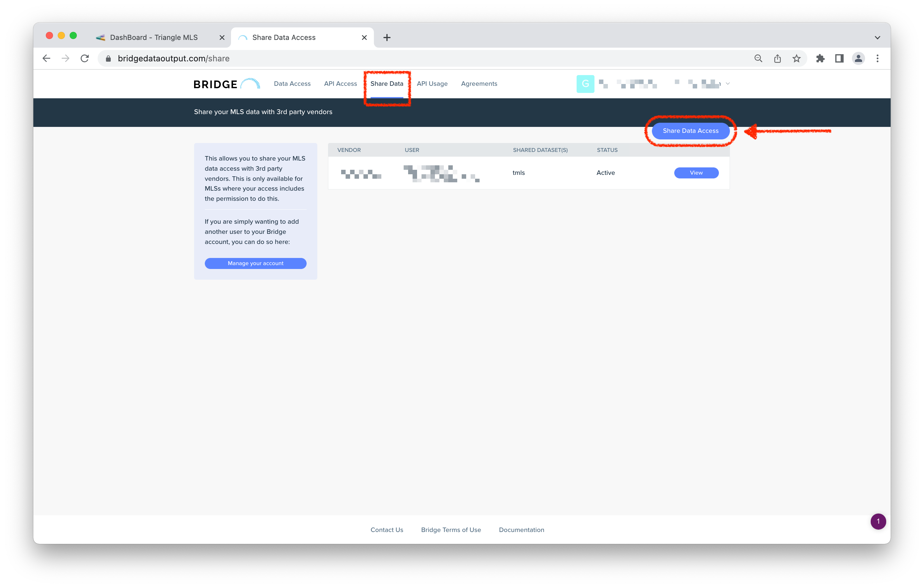Open Bridge Terms of Use link
924x588 pixels.
point(451,530)
